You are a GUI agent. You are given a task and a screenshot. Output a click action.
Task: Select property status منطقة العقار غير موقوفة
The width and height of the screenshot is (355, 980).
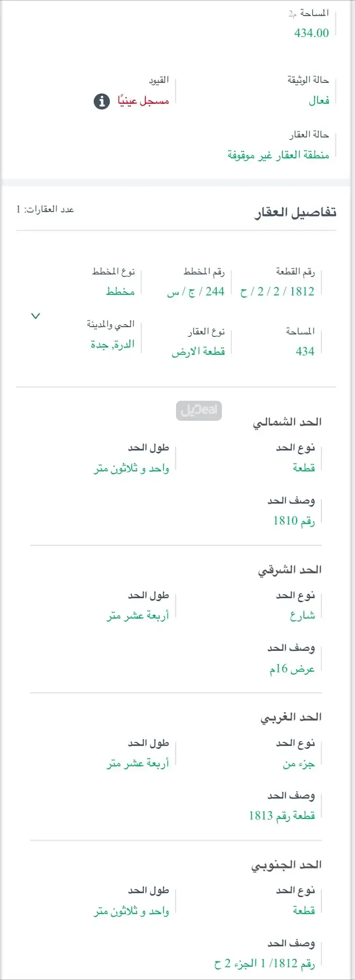coord(278,155)
